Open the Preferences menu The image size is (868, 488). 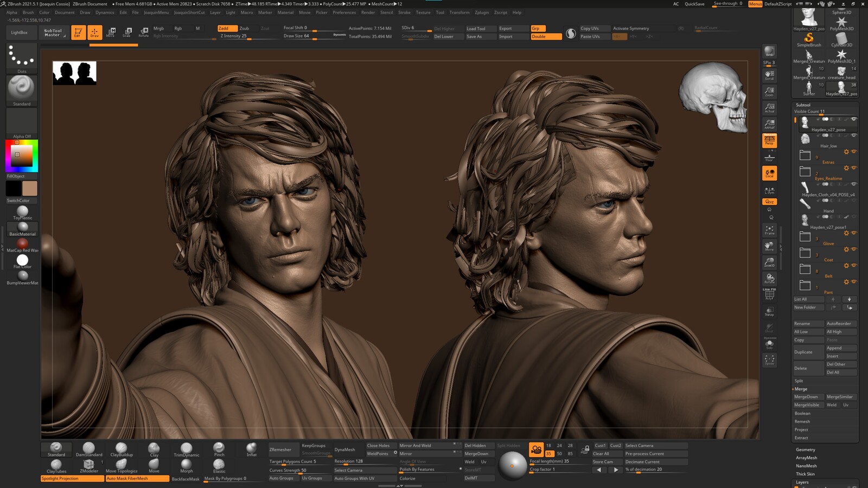click(344, 12)
